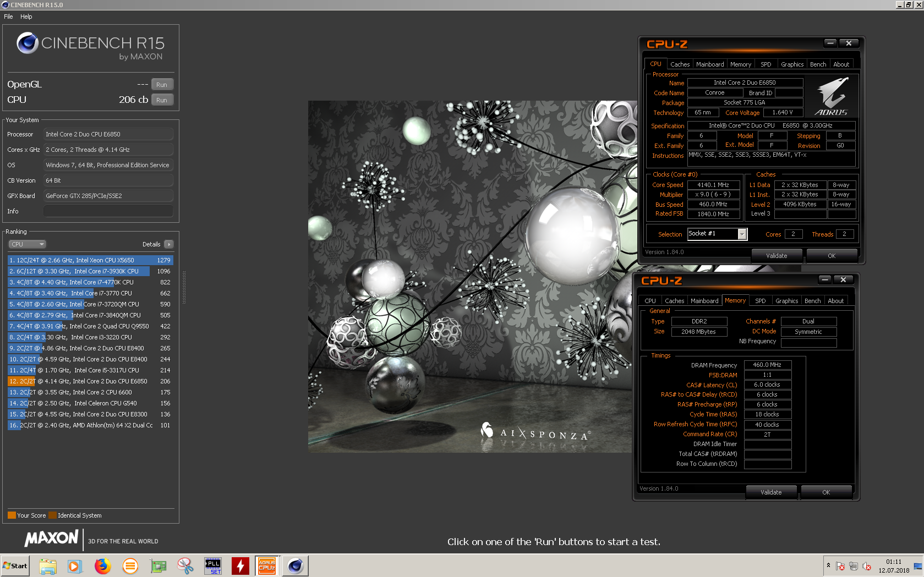Open the PLL SET utility on the taskbar
Viewport: 924px width, 577px height.
click(x=213, y=565)
